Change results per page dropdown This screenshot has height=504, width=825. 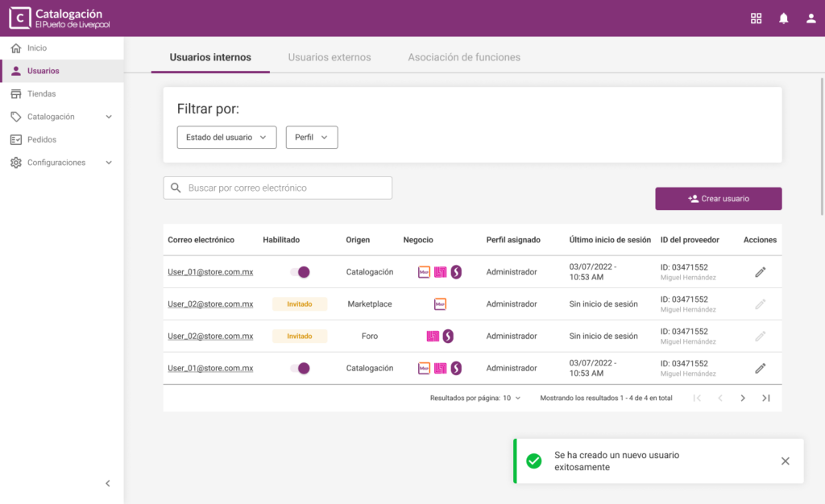[512, 398]
